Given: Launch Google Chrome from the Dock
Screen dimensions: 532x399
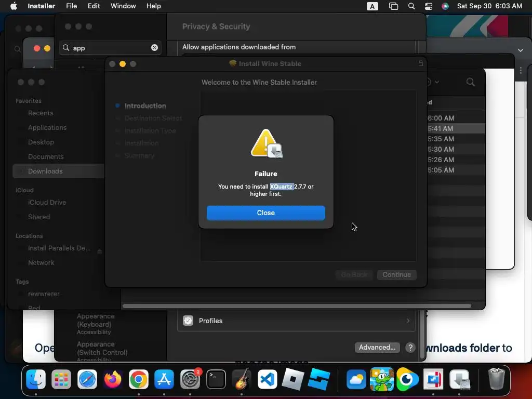Looking at the screenshot, I should 138,379.
